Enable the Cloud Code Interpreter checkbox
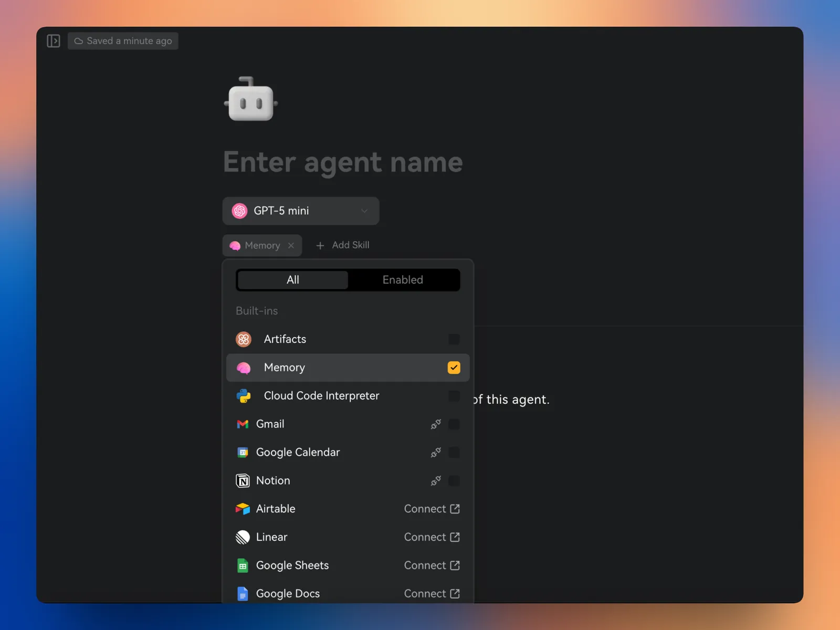Image resolution: width=840 pixels, height=630 pixels. pos(454,396)
